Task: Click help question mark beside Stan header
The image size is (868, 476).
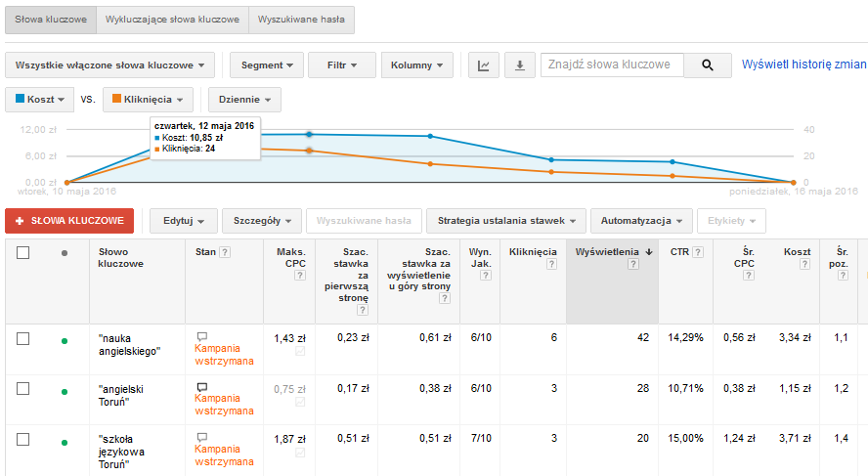Action: tap(226, 252)
